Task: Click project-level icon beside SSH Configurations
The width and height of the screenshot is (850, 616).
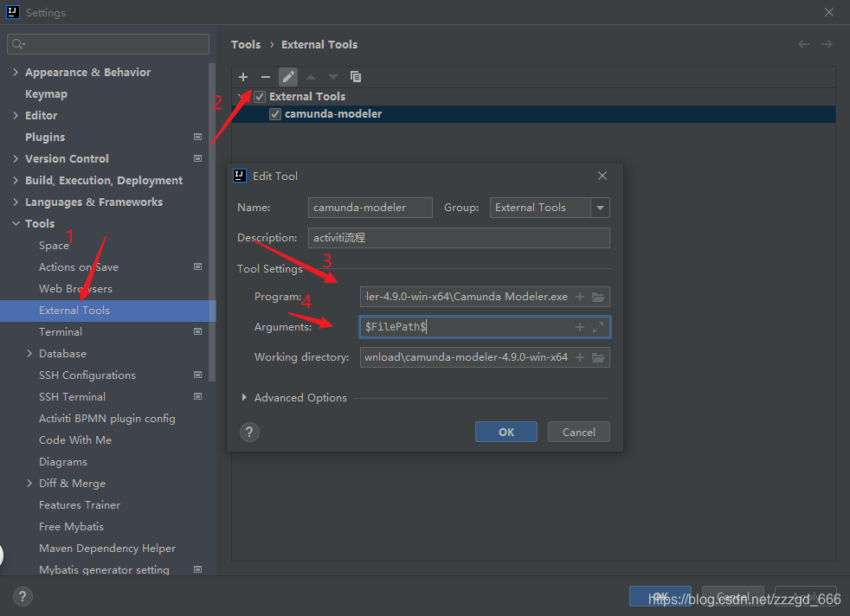Action: pos(198,375)
